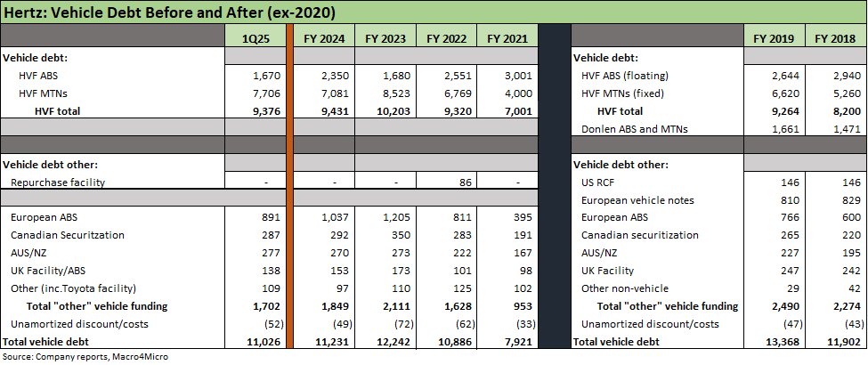Click 'Other non-vehicle' row label

pyautogui.click(x=625, y=288)
